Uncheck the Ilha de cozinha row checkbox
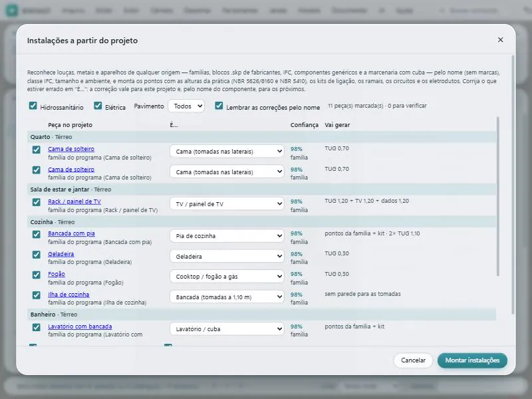532x399 pixels. click(x=37, y=295)
